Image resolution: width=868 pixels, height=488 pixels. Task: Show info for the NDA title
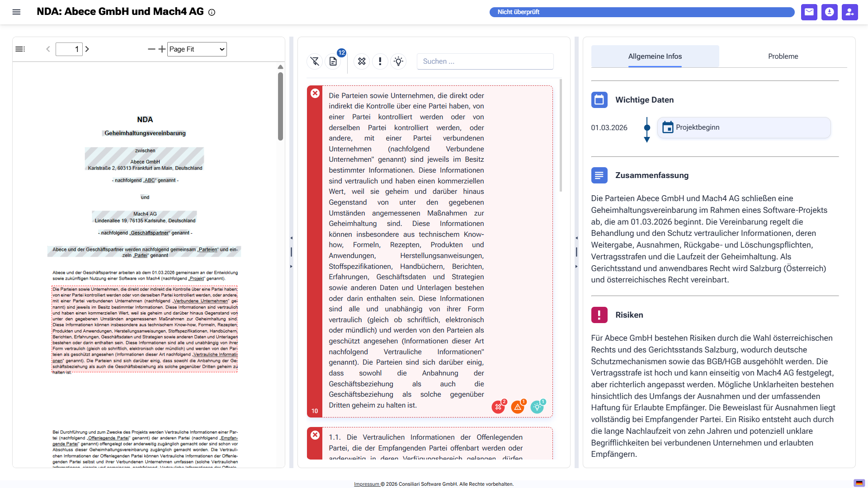[212, 12]
